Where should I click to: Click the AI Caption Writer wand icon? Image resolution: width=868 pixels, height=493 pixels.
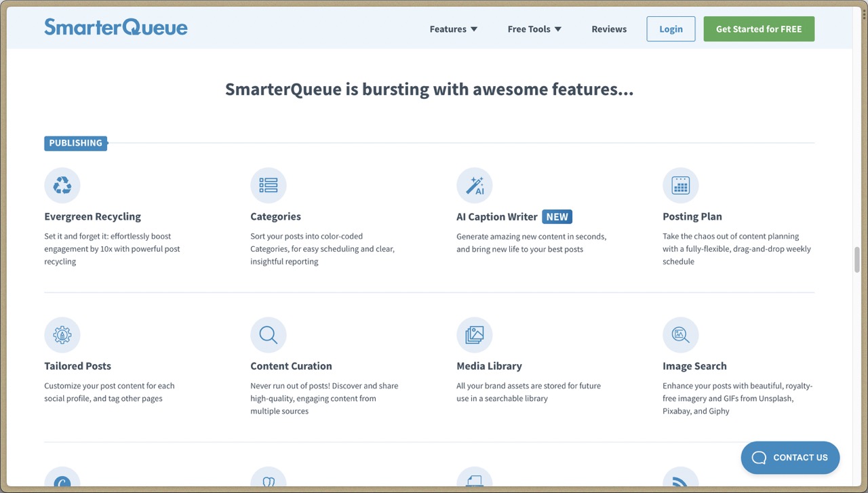click(475, 185)
